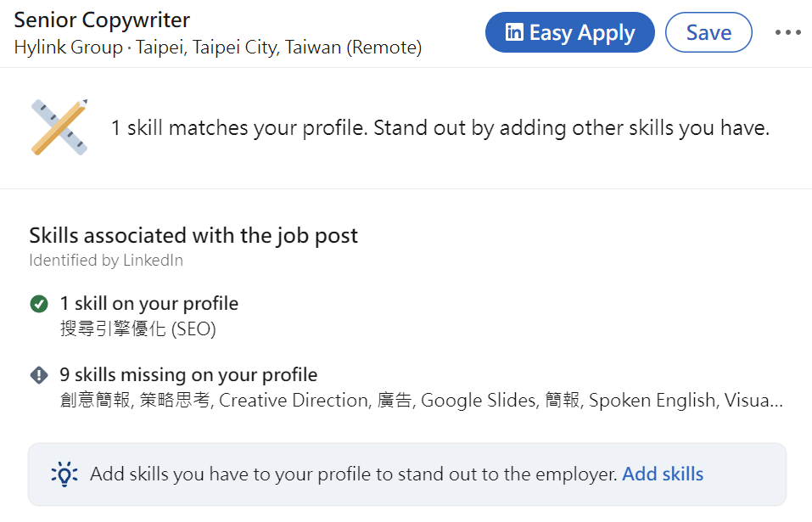Save this Senior Copywriter job
The image size is (812, 522).
coord(708,32)
